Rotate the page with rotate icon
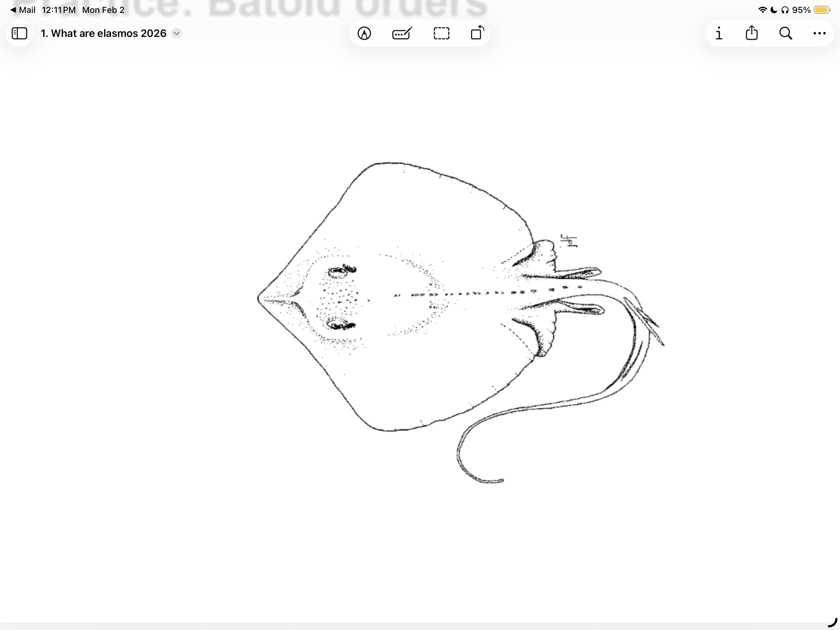 point(477,33)
